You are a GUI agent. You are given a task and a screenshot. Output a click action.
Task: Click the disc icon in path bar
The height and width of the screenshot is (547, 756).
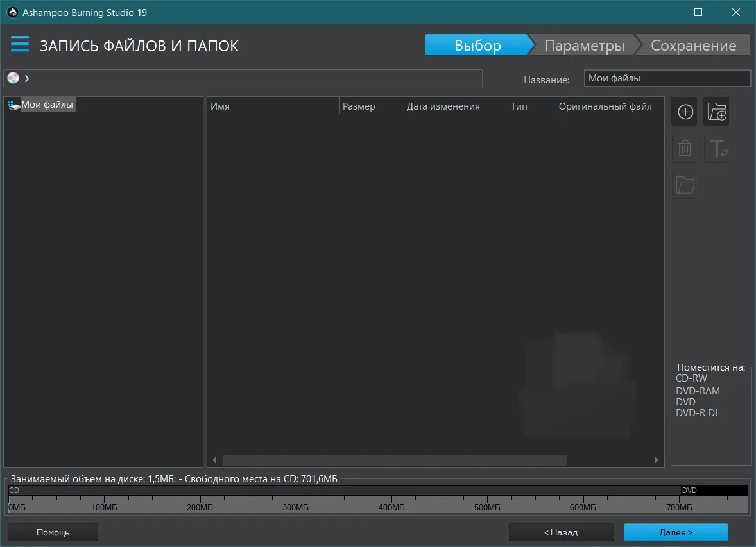(x=13, y=78)
